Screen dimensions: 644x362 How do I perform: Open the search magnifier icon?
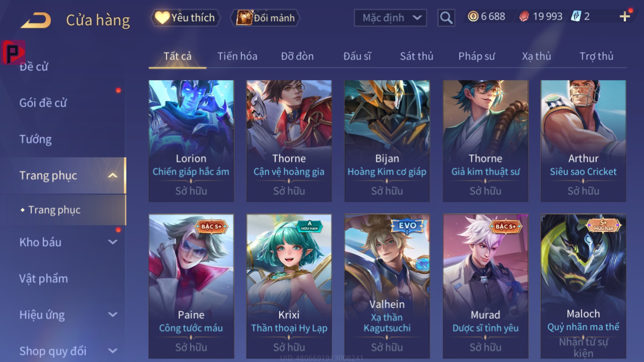(446, 17)
